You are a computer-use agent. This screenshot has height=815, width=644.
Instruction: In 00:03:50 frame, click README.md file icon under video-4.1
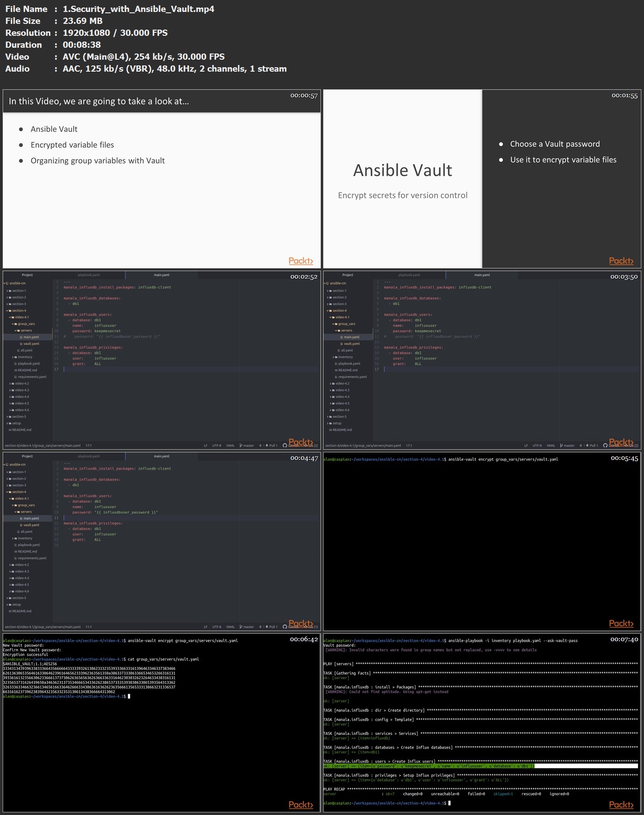click(x=336, y=371)
